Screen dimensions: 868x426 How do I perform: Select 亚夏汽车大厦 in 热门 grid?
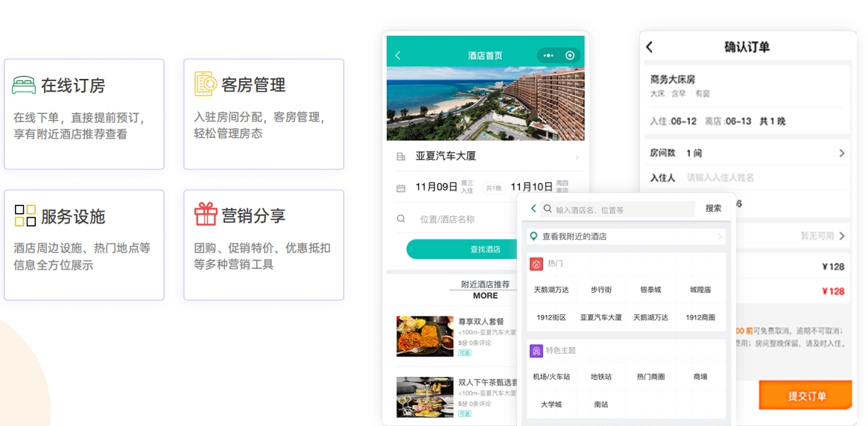(601, 317)
